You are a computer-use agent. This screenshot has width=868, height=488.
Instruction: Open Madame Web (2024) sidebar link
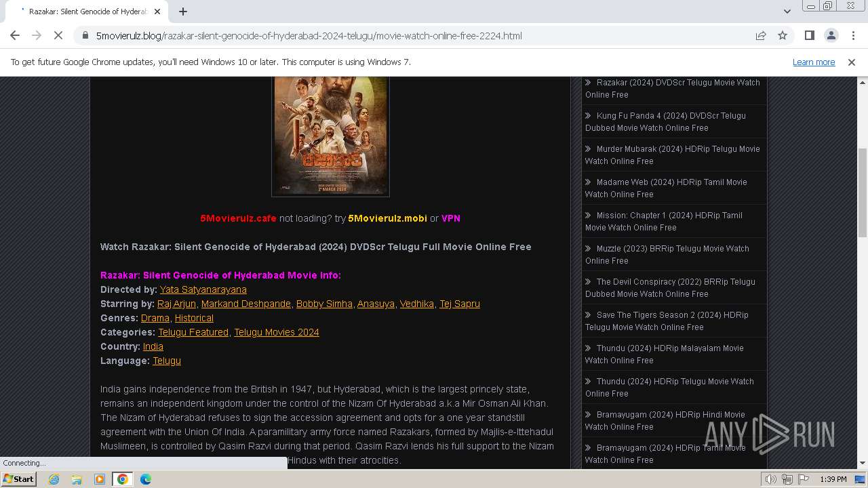tap(666, 188)
